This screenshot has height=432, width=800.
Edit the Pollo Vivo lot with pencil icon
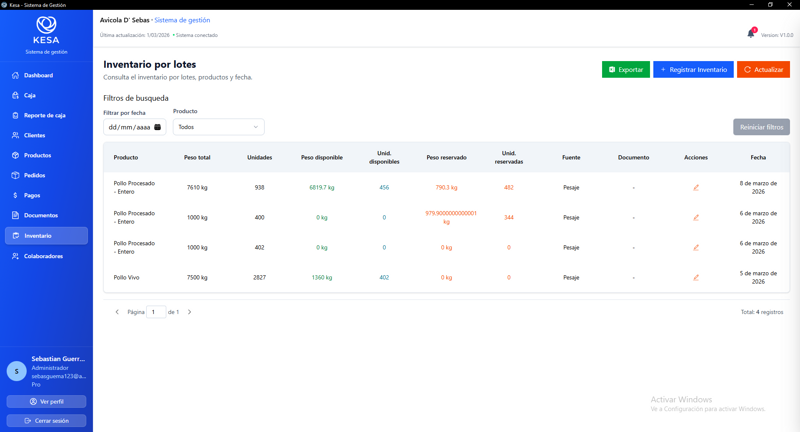(695, 277)
